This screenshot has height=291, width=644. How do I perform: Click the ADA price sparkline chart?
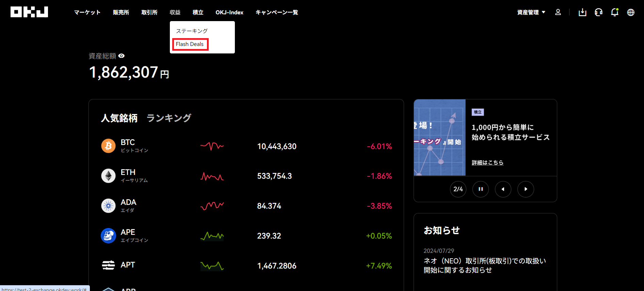pyautogui.click(x=212, y=206)
